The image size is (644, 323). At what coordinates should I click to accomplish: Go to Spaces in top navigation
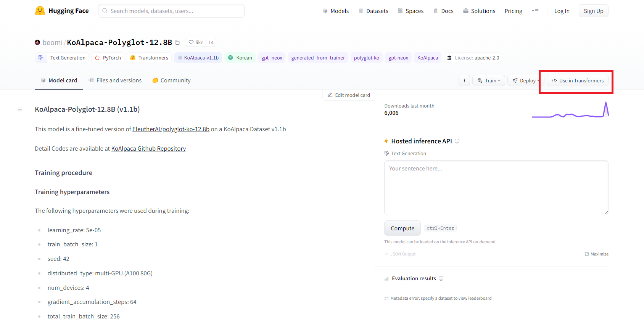click(411, 11)
